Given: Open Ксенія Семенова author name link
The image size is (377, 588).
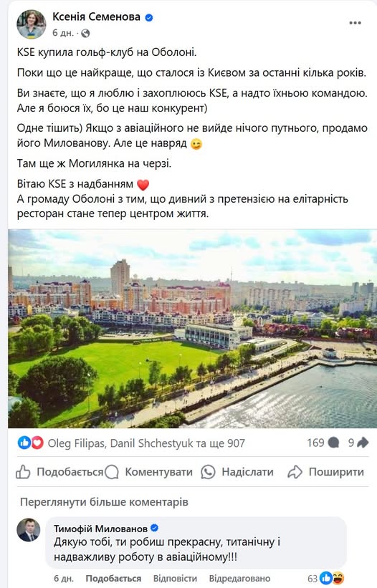Looking at the screenshot, I should pos(96,17).
